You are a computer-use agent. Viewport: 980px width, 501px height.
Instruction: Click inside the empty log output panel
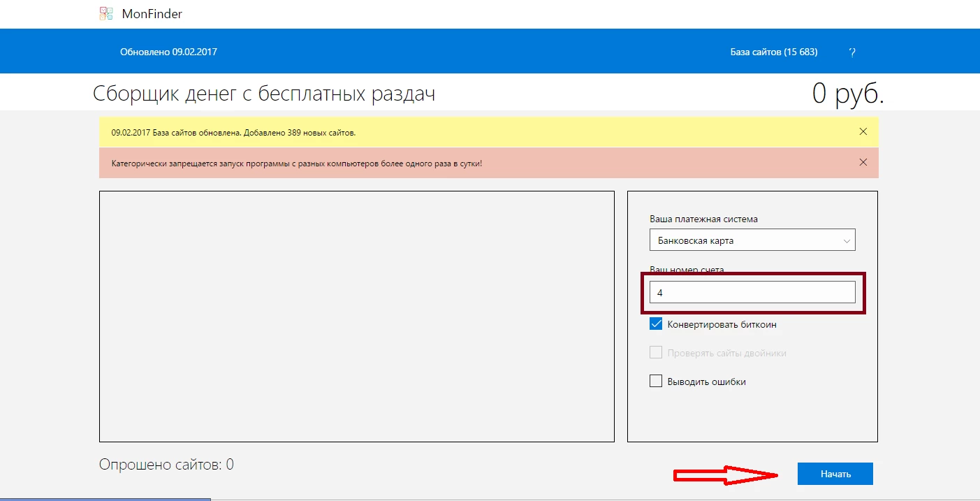tap(357, 316)
